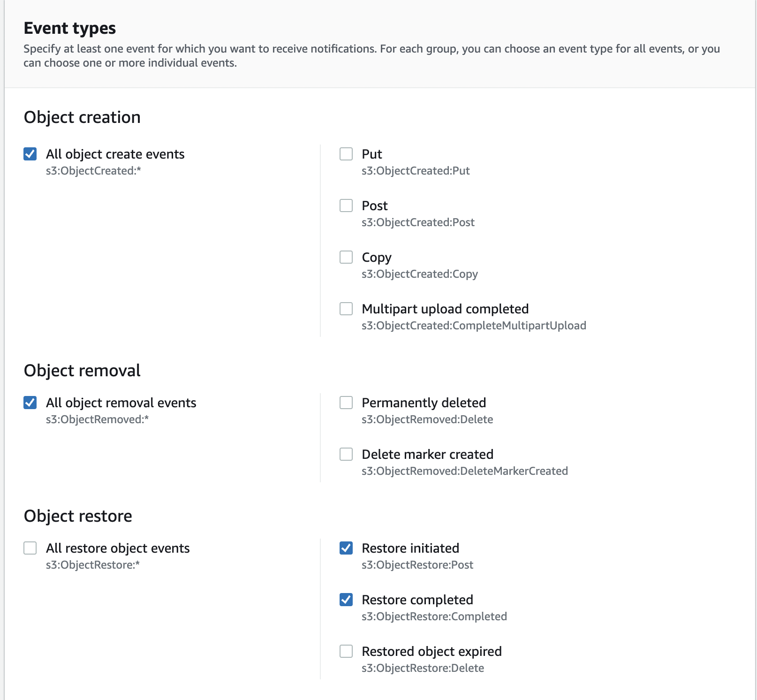Screen dimensions: 757x700
Task: Check "Delete marker created"
Action: click(347, 454)
